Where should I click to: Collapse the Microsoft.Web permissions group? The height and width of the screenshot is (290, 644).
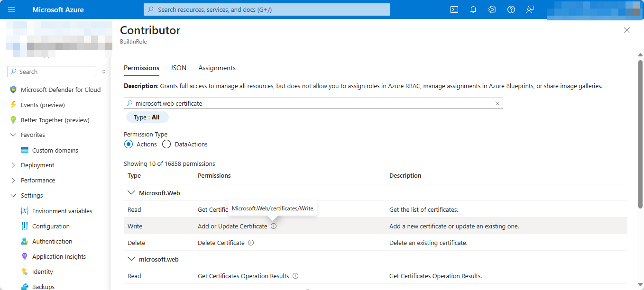coord(131,192)
